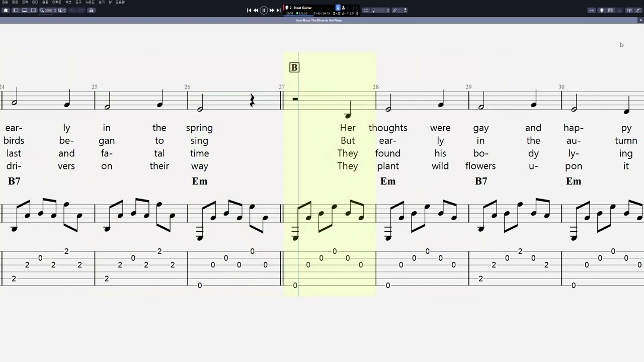The image size is (644, 362).
Task: Click the transpose plus/minus button
Action: (405, 10)
